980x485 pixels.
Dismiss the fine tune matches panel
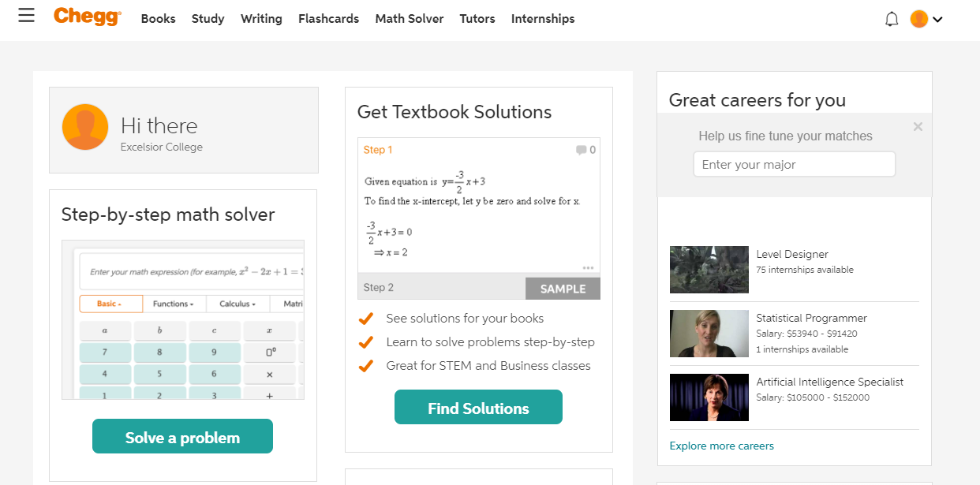pyautogui.click(x=918, y=126)
